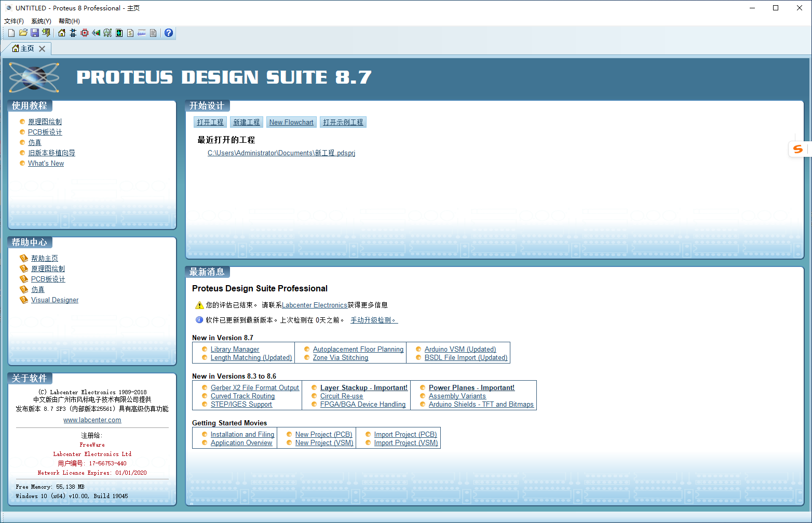This screenshot has height=523, width=812.
Task: Click the 新建工程 button
Action: click(x=247, y=122)
